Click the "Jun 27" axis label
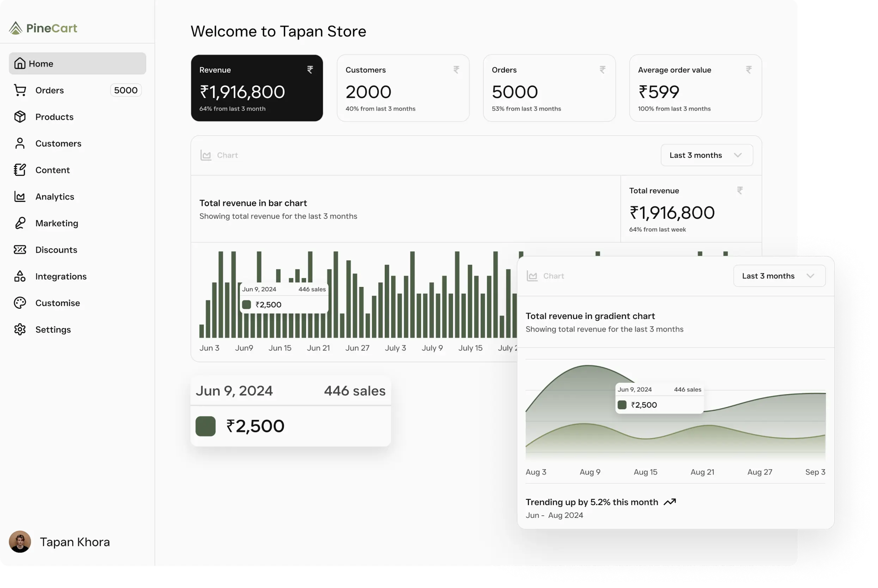 tap(357, 348)
